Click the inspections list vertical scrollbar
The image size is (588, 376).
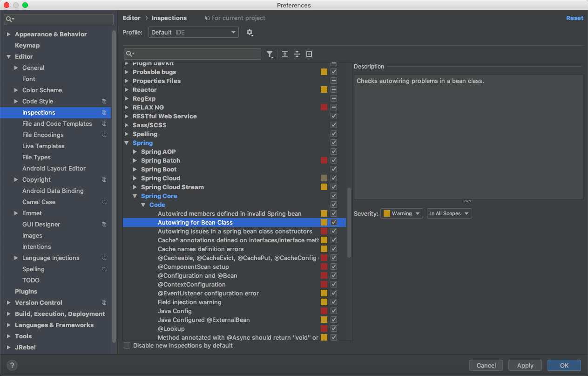tap(349, 223)
